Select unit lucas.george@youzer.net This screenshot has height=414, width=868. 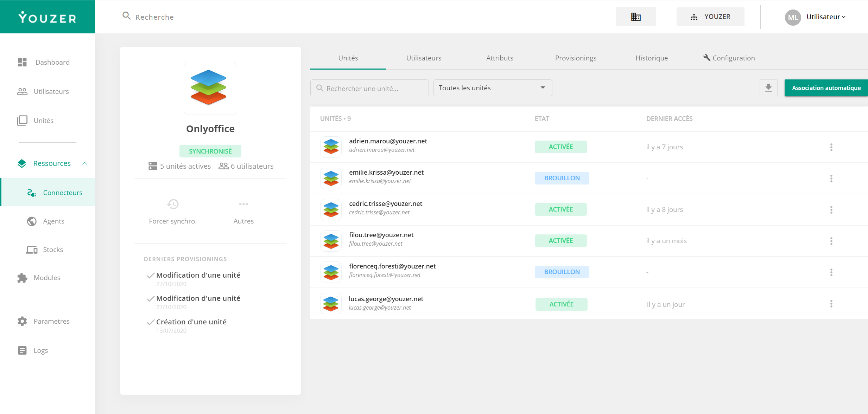[386, 299]
